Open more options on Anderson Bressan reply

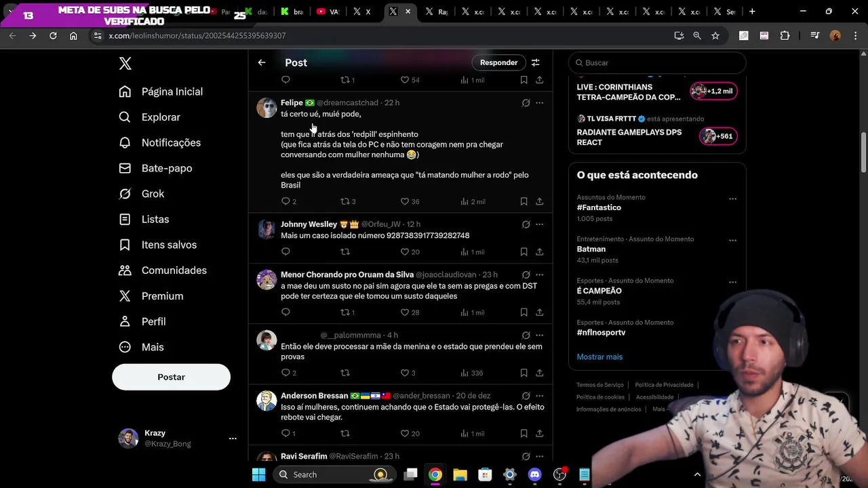(539, 396)
